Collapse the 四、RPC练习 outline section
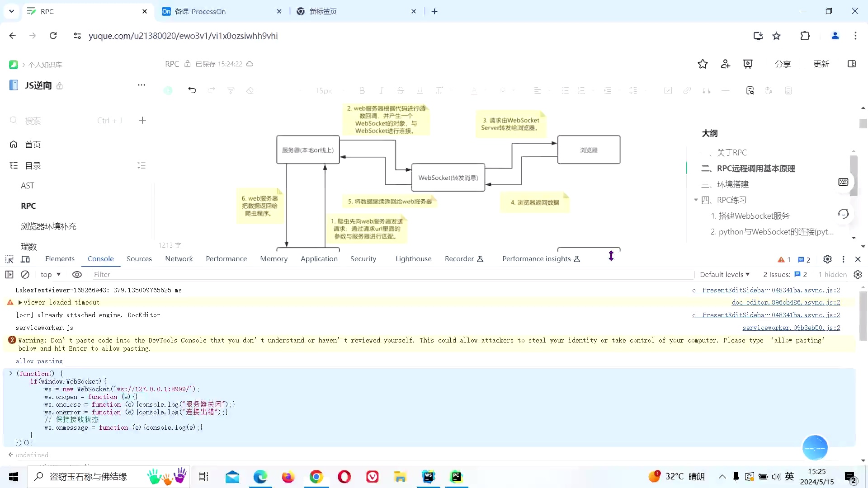 [x=696, y=200]
